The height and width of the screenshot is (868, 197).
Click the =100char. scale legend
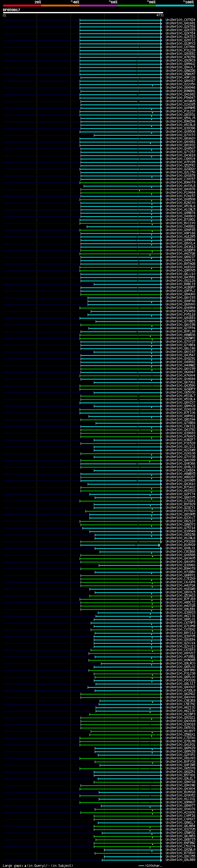click(150, 865)
